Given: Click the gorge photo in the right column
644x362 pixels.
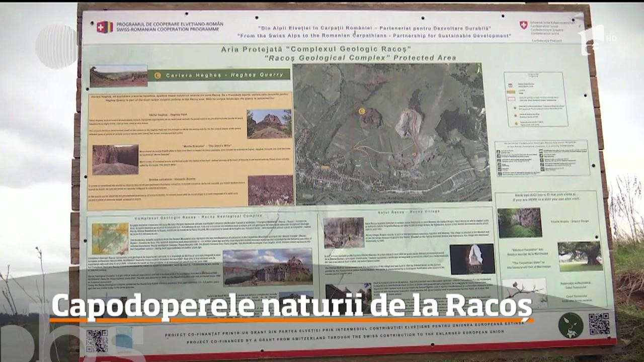Looking at the screenshot, I should coord(520,223).
